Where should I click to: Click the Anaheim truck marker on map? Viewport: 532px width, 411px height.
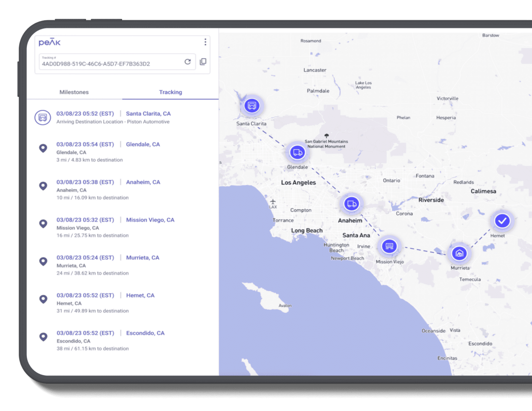point(352,204)
